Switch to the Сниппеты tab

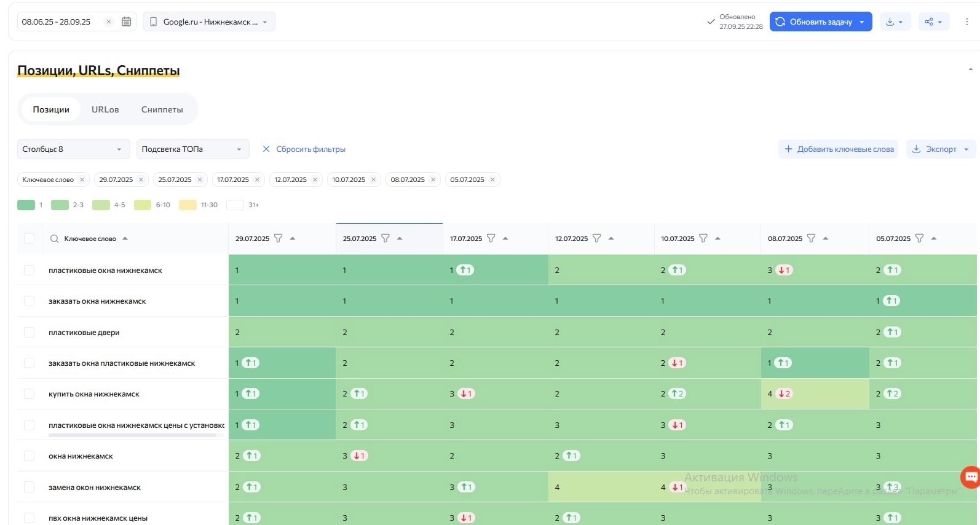[x=162, y=109]
